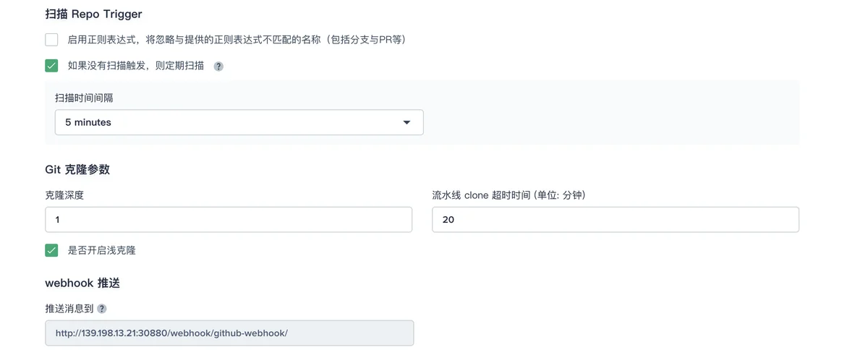The width and height of the screenshot is (868, 350).
Task: Click the 扫描时间间隔 field label
Action: (x=83, y=97)
